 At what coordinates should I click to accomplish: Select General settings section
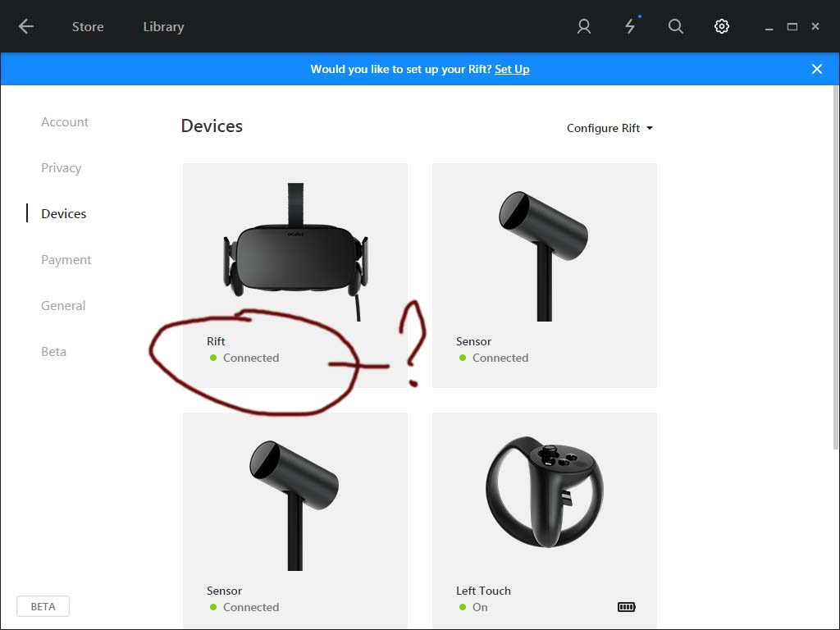click(63, 306)
